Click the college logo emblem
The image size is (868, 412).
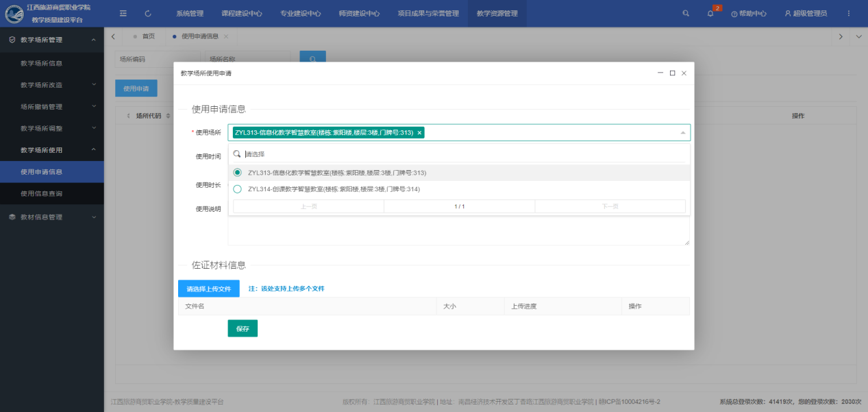(14, 13)
